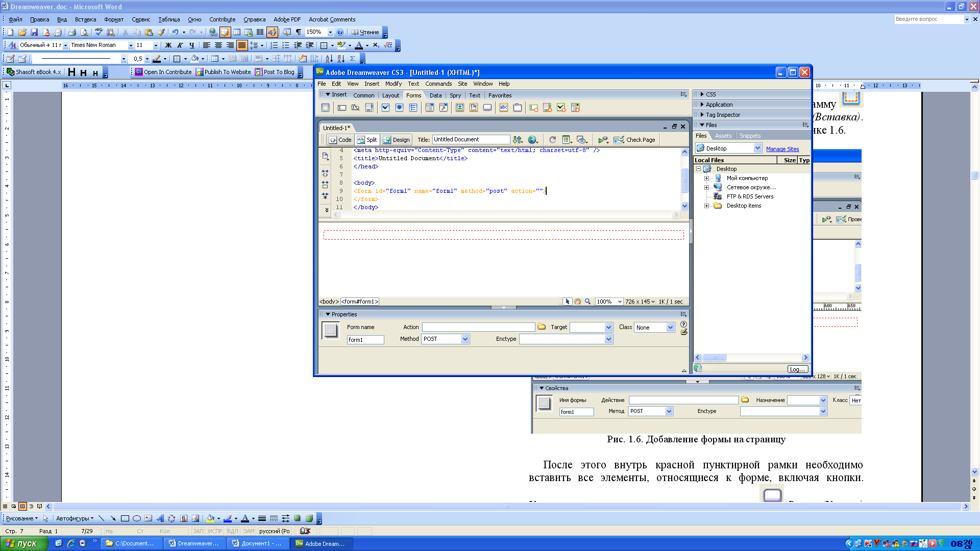Screen dimensions: 980x551
Task: Collapse the Properties panel
Action: click(x=328, y=314)
